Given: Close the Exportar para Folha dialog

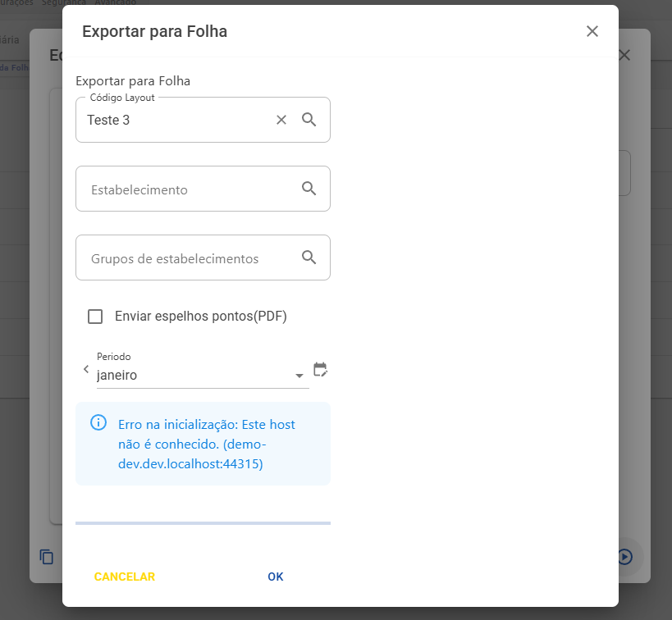Looking at the screenshot, I should pyautogui.click(x=592, y=31).
